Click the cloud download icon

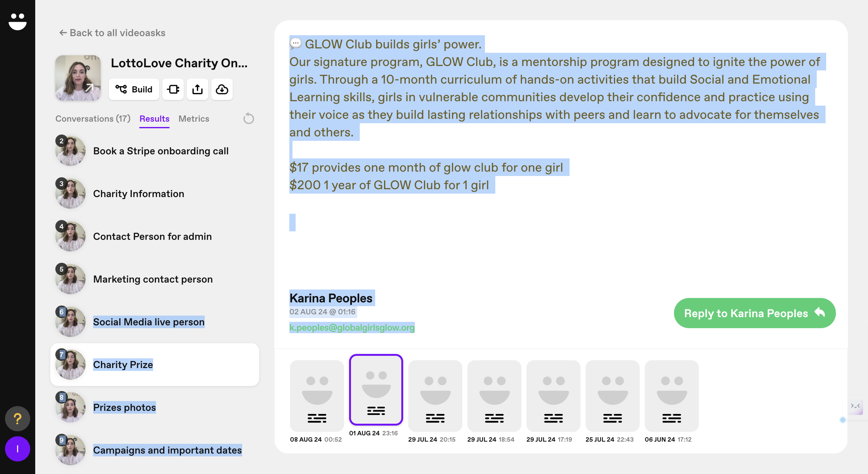pos(222,89)
